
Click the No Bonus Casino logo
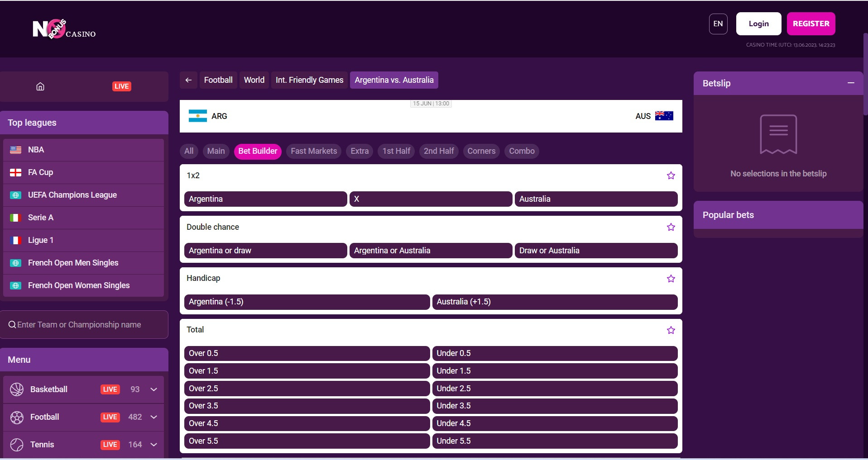(64, 29)
